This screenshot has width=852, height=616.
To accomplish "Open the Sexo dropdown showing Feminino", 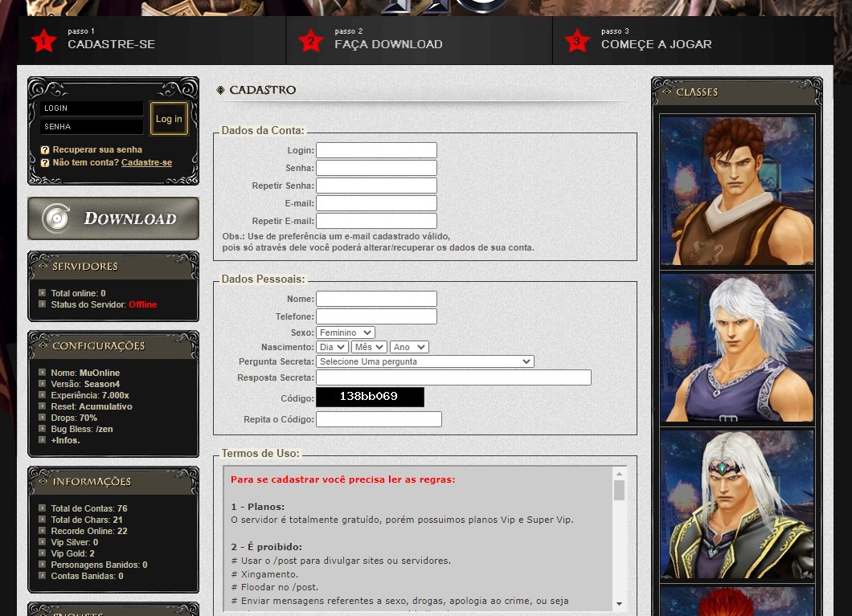I will click(346, 332).
